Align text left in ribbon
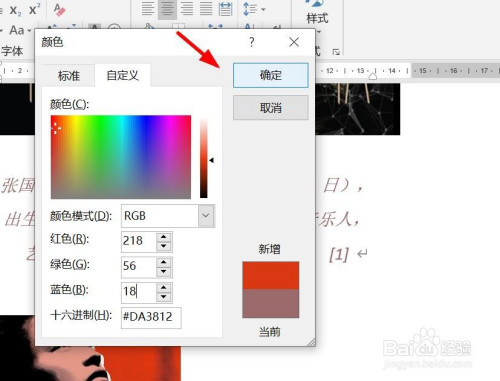 147,9
